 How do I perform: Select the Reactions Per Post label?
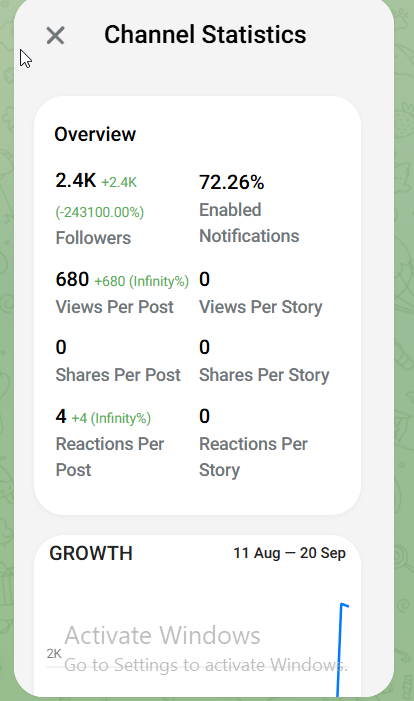[110, 457]
